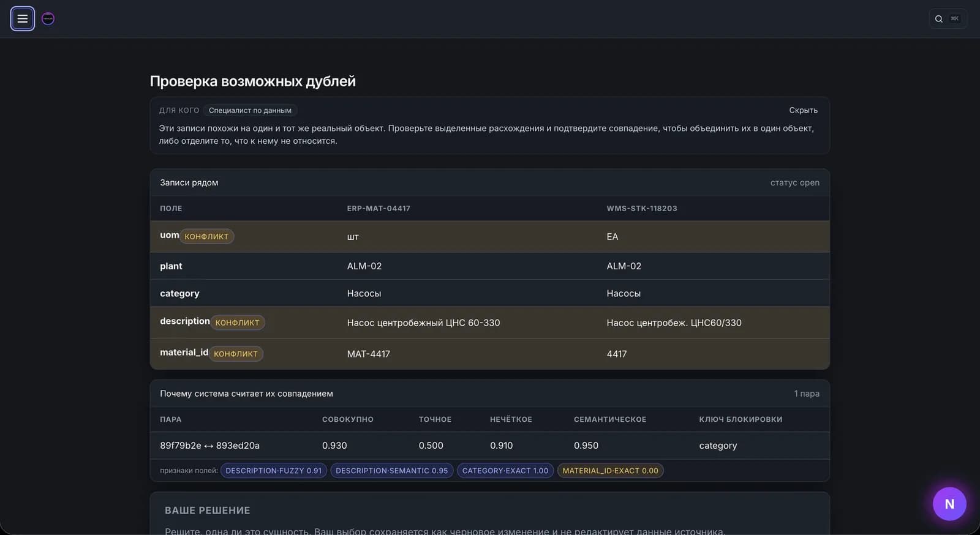Click ALM-02 in the WMS-STK-118203 column
Screen dimensions: 980x535
[624, 266]
